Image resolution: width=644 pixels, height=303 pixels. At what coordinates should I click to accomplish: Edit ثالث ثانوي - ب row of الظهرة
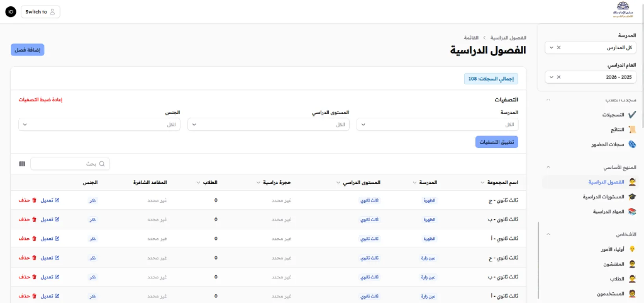[50, 219]
